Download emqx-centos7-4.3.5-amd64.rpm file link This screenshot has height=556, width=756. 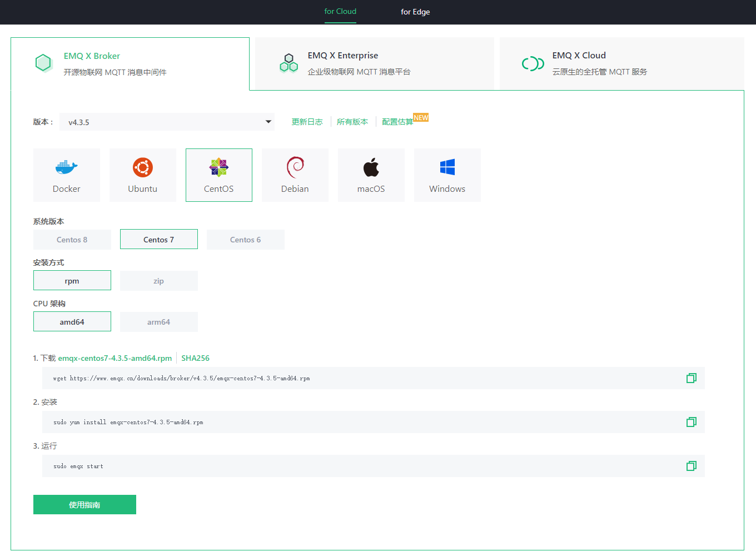point(115,358)
